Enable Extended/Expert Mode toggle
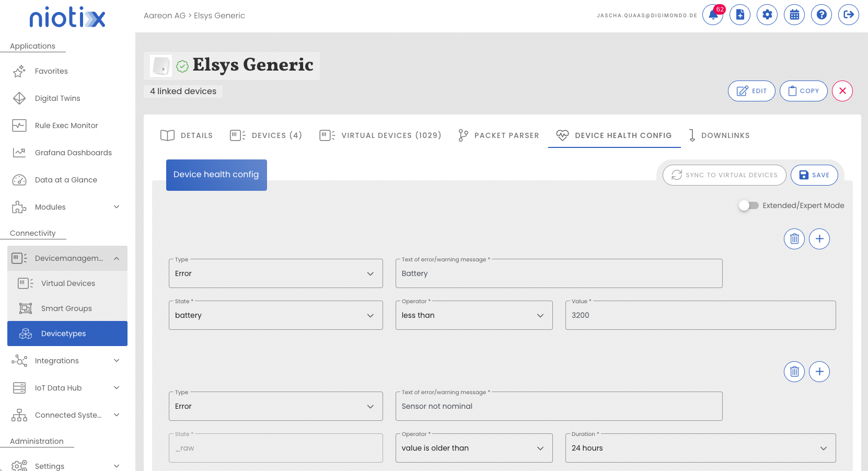Image resolution: width=868 pixels, height=471 pixels. coord(749,205)
